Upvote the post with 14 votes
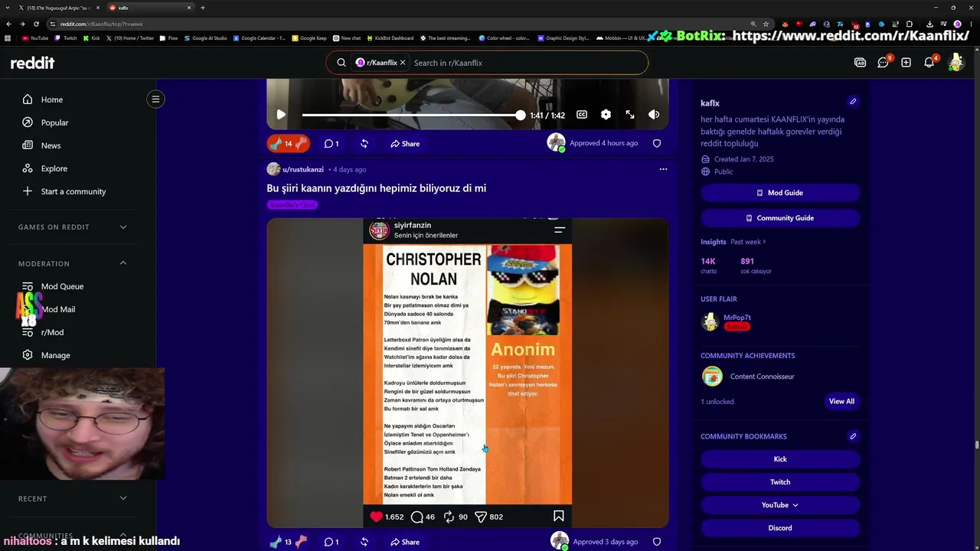 (x=276, y=143)
